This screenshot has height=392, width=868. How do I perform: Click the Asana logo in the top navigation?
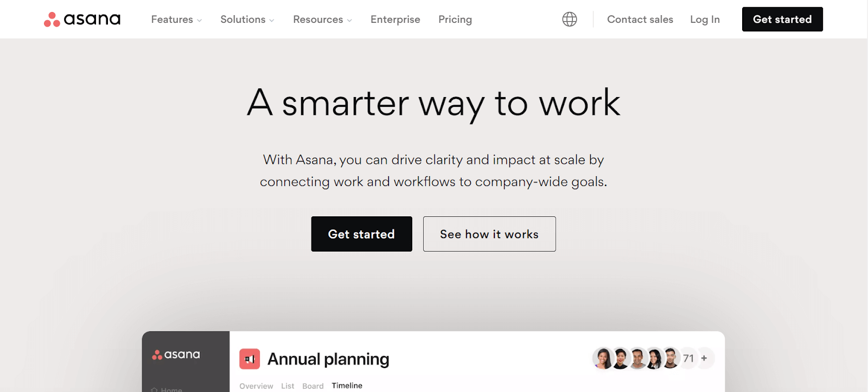[82, 19]
